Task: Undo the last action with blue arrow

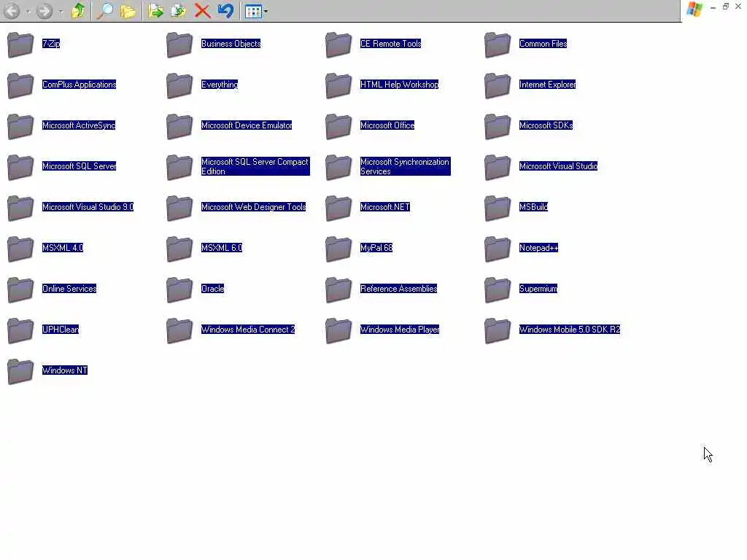Action: tap(225, 11)
